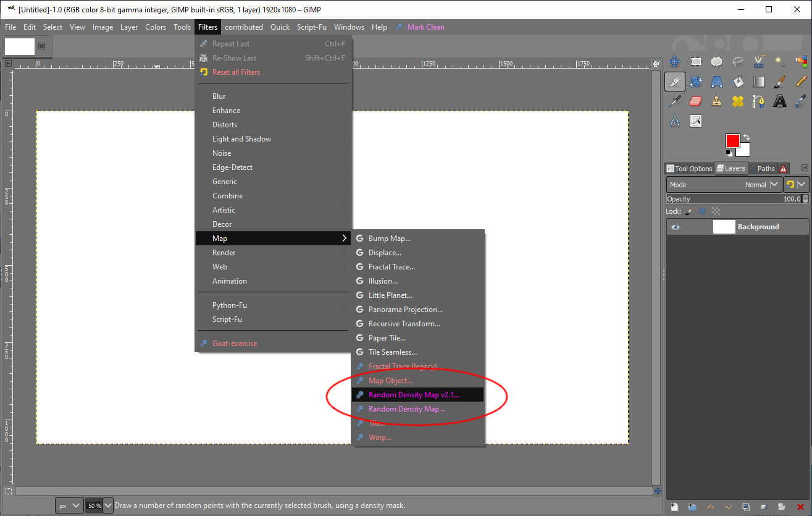812x516 pixels.
Task: Delete the layer with the red X
Action: [801, 507]
